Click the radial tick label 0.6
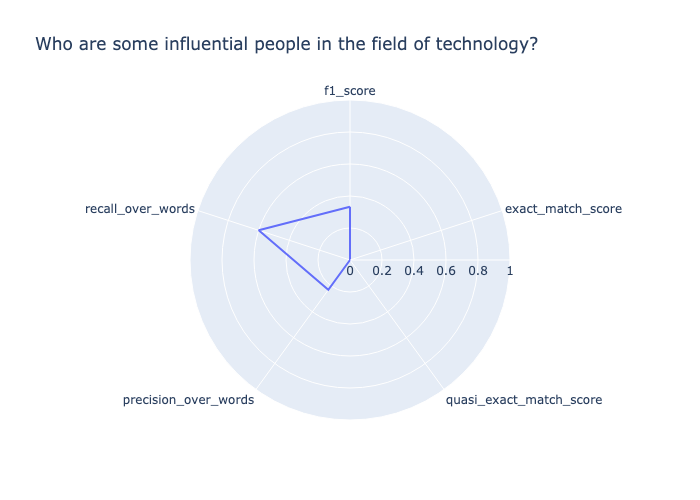Image resolution: width=700 pixels, height=500 pixels. (446, 271)
